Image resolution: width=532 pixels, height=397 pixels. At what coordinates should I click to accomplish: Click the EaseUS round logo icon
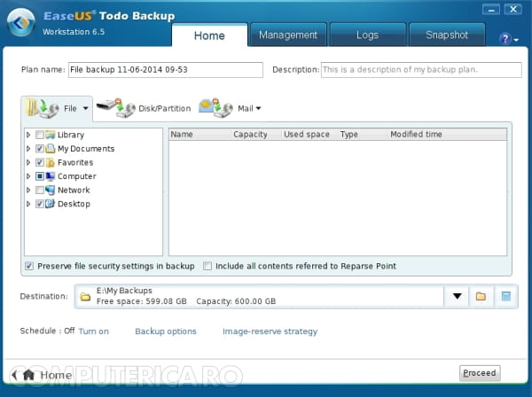point(21,22)
